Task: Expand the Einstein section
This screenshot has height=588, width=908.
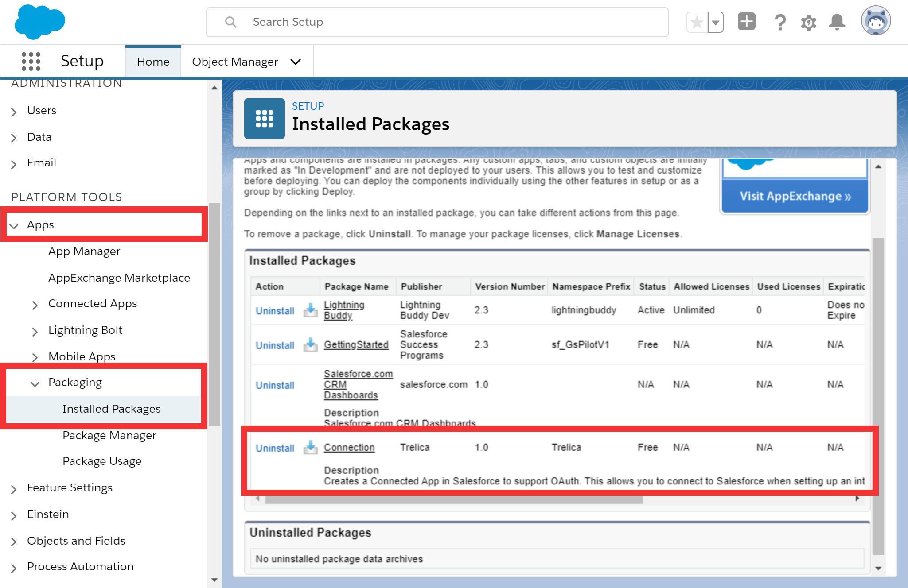Action: tap(14, 515)
